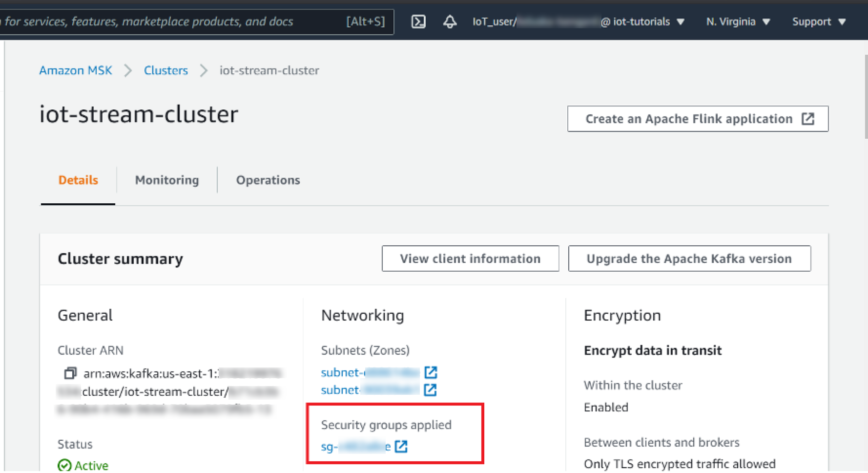868x473 pixels.
Task: Open the first subnet link
Action: 370,372
